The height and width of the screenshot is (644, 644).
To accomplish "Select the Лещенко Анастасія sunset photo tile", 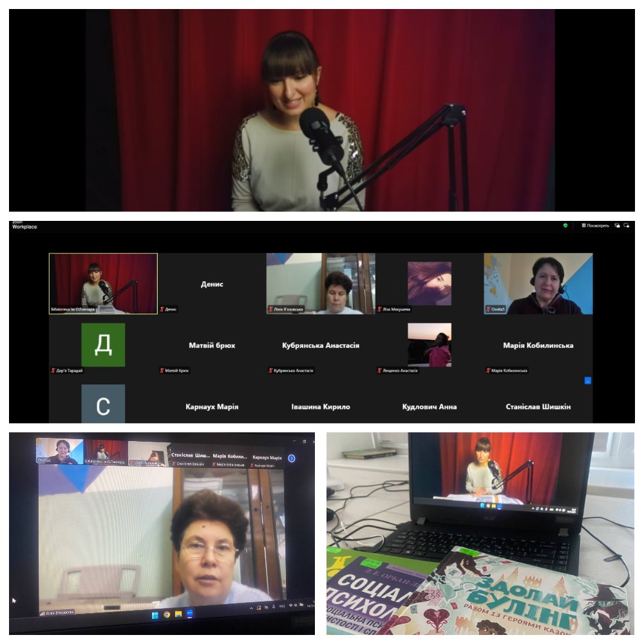I will (x=430, y=345).
